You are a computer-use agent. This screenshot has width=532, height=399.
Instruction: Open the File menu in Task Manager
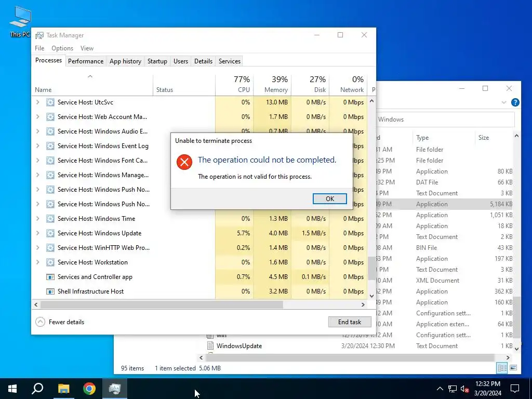[x=39, y=48]
